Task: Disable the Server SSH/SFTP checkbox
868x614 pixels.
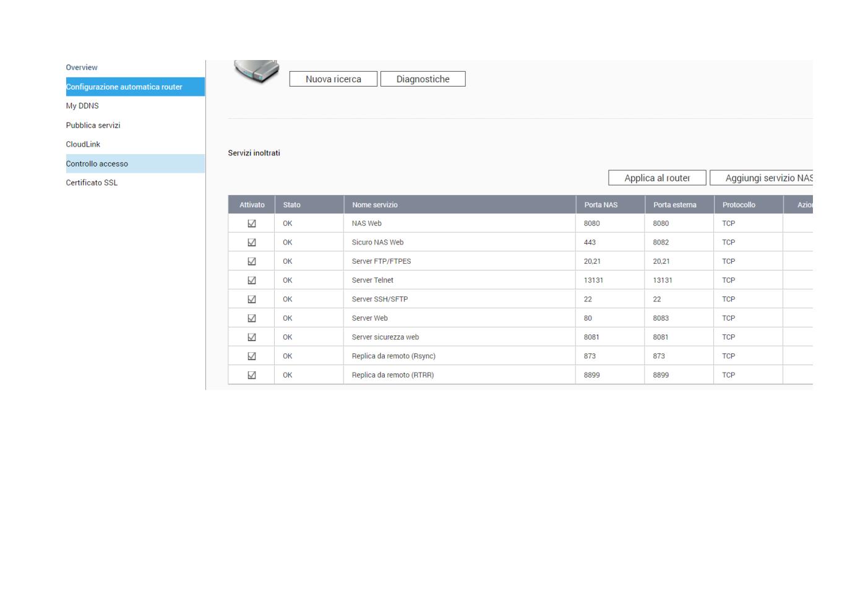Action: (x=252, y=300)
